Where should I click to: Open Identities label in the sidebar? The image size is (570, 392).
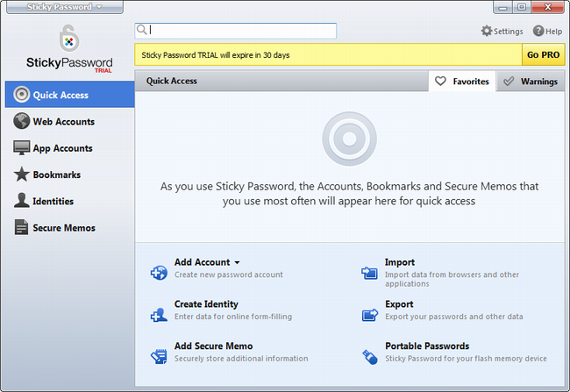[x=53, y=201]
